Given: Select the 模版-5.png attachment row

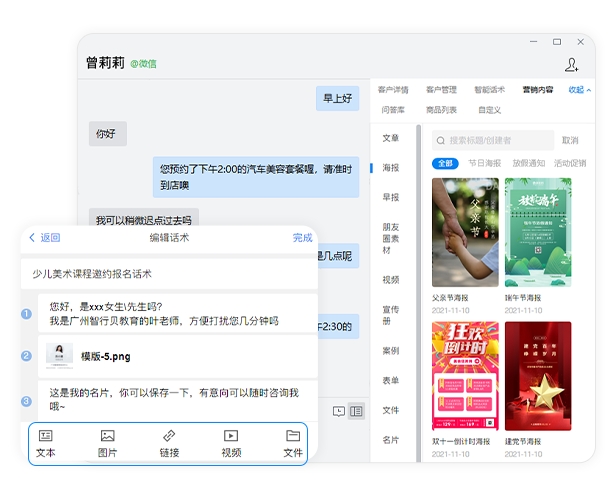Looking at the screenshot, I should 178,356.
